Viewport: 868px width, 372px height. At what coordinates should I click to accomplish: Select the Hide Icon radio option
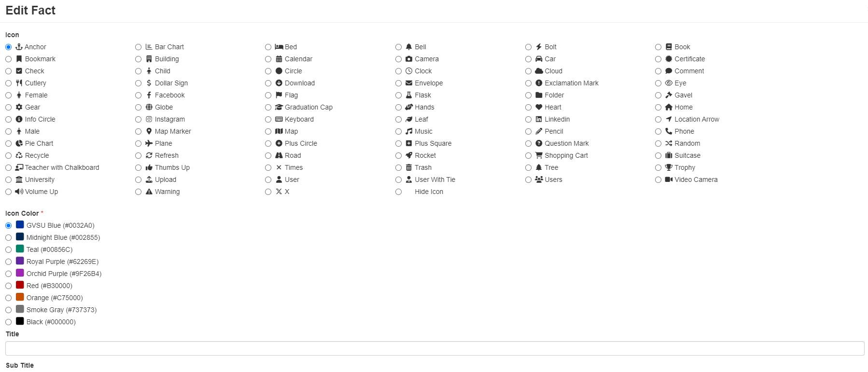click(398, 192)
